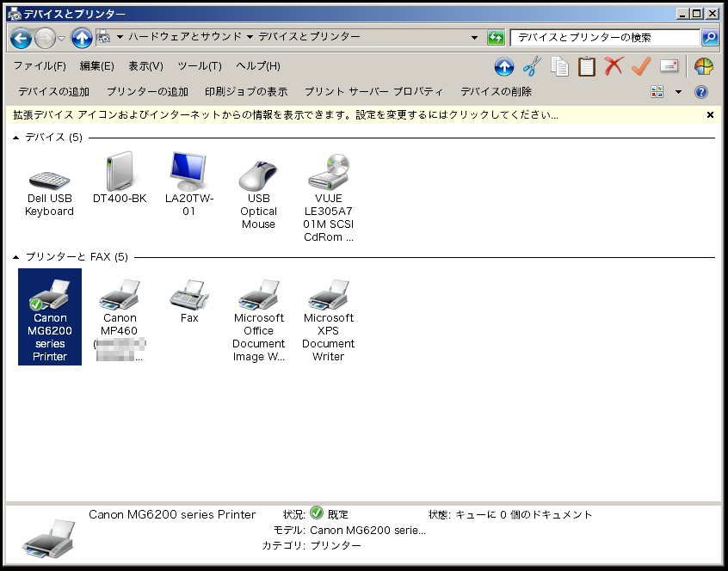Open the ツール(T) menu
The image size is (728, 571).
[x=200, y=66]
